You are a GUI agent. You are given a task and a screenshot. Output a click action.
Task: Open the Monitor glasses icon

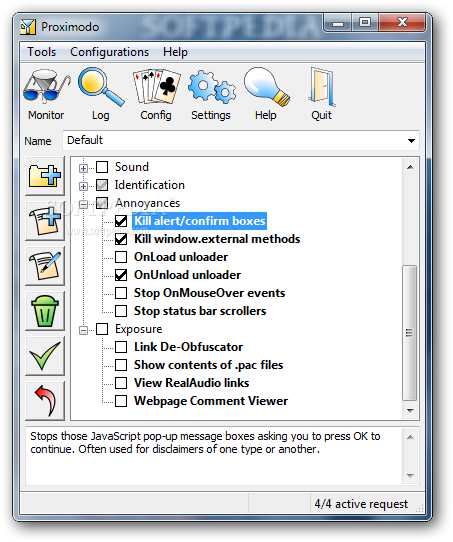(46, 86)
